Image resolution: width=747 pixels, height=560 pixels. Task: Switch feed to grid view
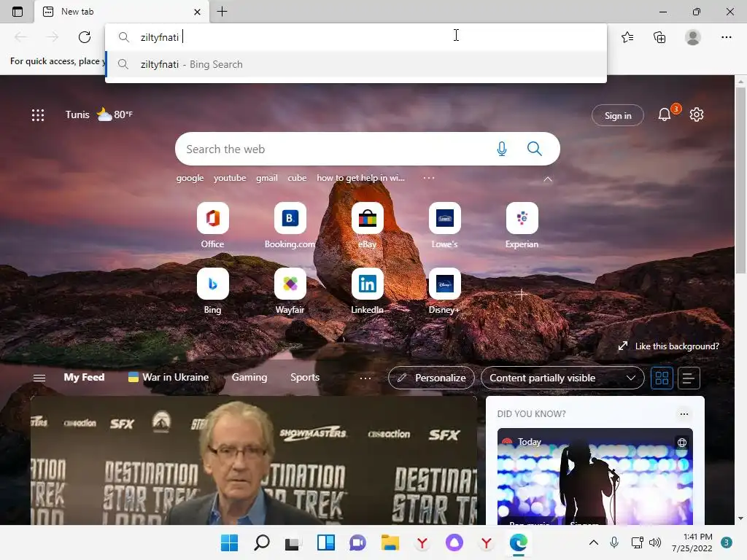pyautogui.click(x=662, y=378)
